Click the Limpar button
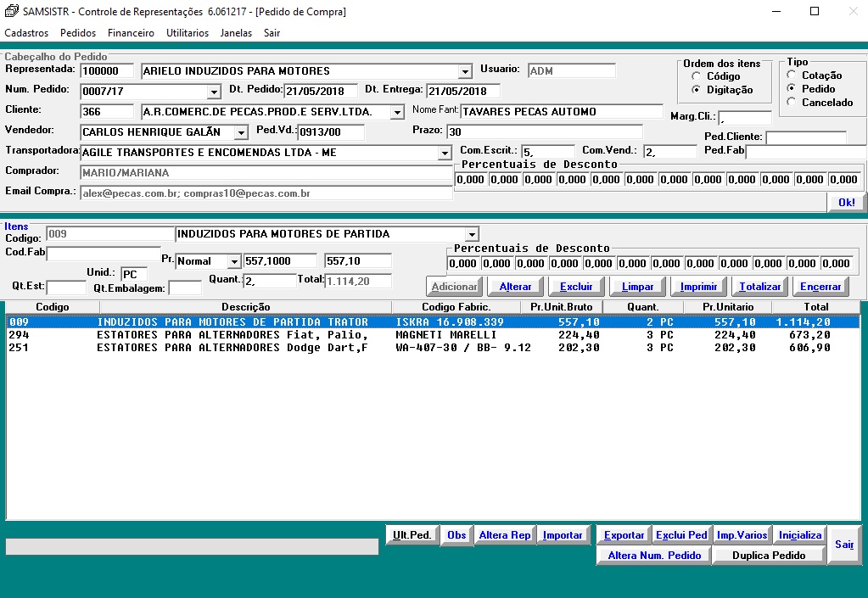868x598 pixels. [637, 287]
